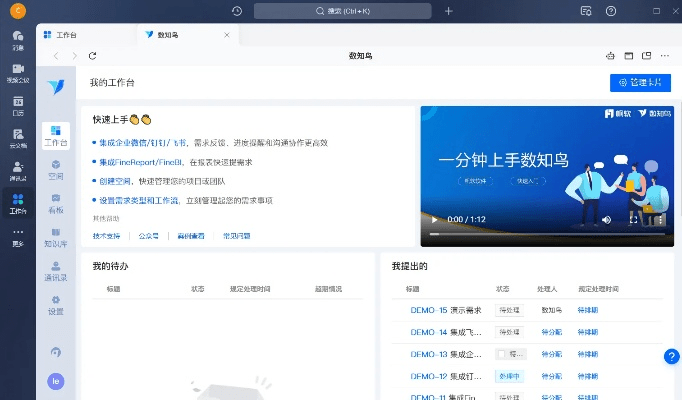The width and height of the screenshot is (682, 400).
Task: Click the 数知鸟 bird logo
Action: pos(56,87)
